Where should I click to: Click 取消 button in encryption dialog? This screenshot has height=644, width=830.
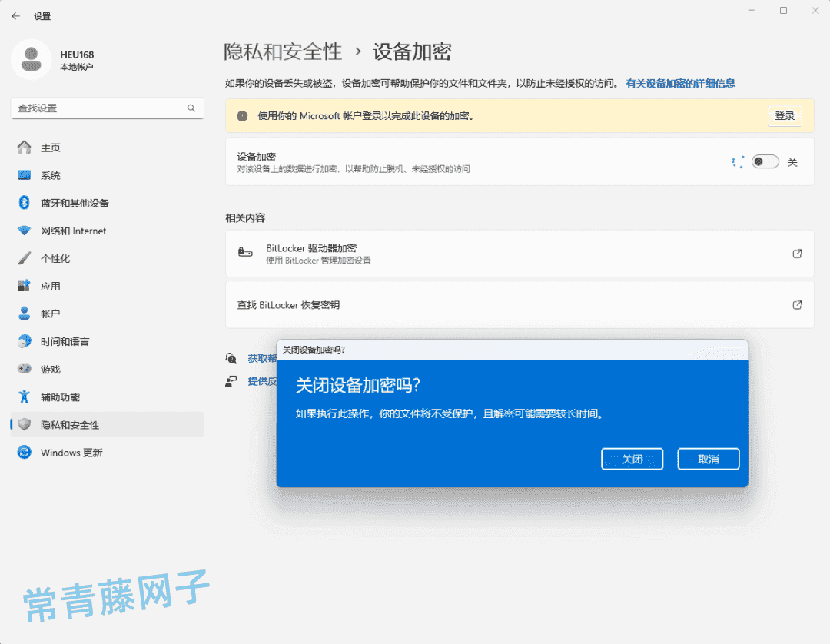(x=709, y=459)
